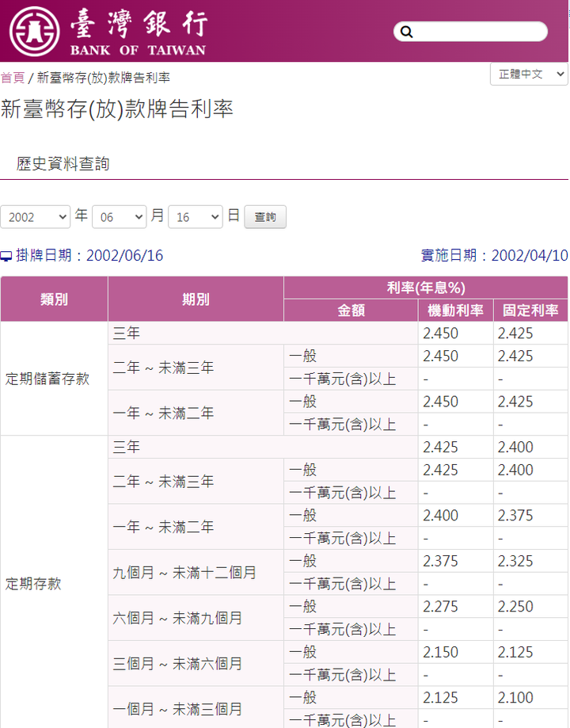The image size is (570, 728).
Task: Click the 定期儲蓄存款 category cell
Action: pos(54,379)
